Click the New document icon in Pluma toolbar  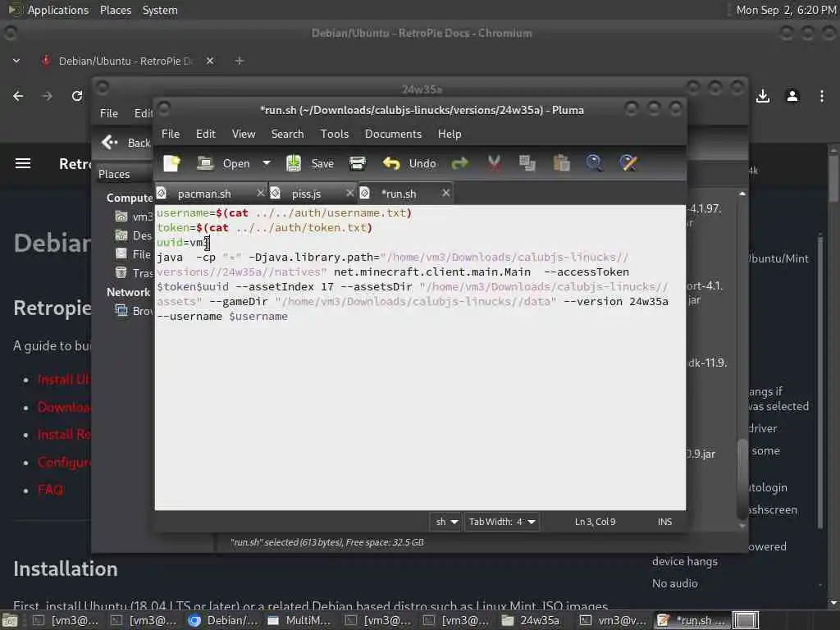pyautogui.click(x=171, y=163)
